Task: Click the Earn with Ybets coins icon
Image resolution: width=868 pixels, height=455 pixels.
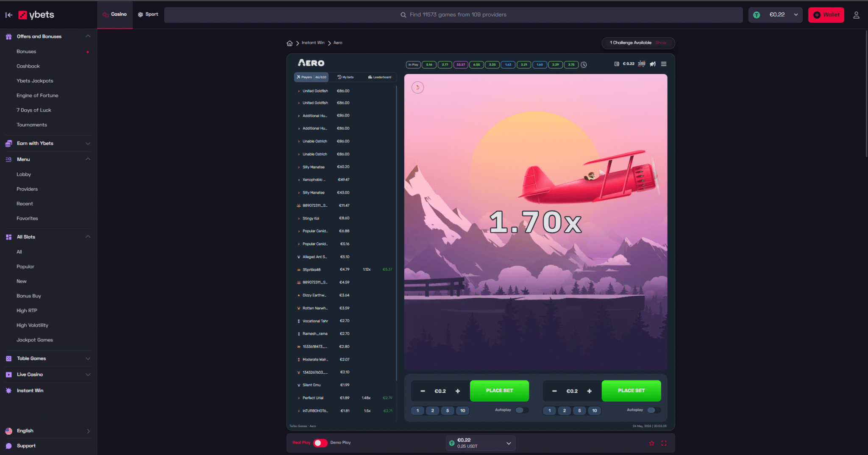Action: [x=8, y=144]
